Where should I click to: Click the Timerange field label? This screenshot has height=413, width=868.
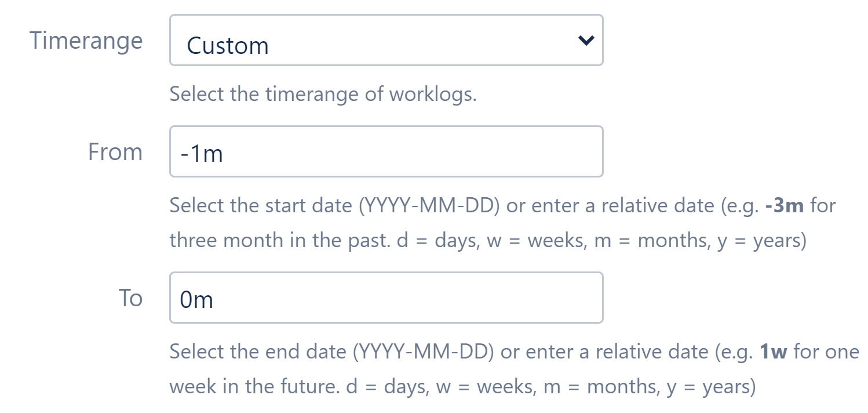tap(86, 40)
